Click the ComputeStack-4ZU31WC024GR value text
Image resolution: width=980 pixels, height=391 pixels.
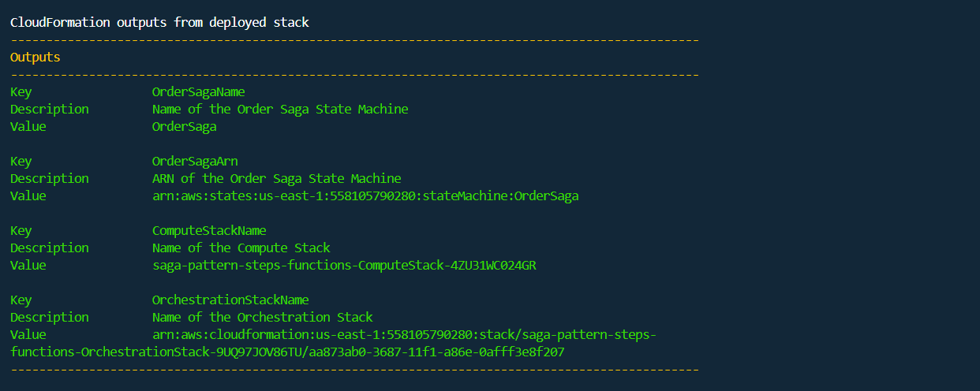[343, 266]
